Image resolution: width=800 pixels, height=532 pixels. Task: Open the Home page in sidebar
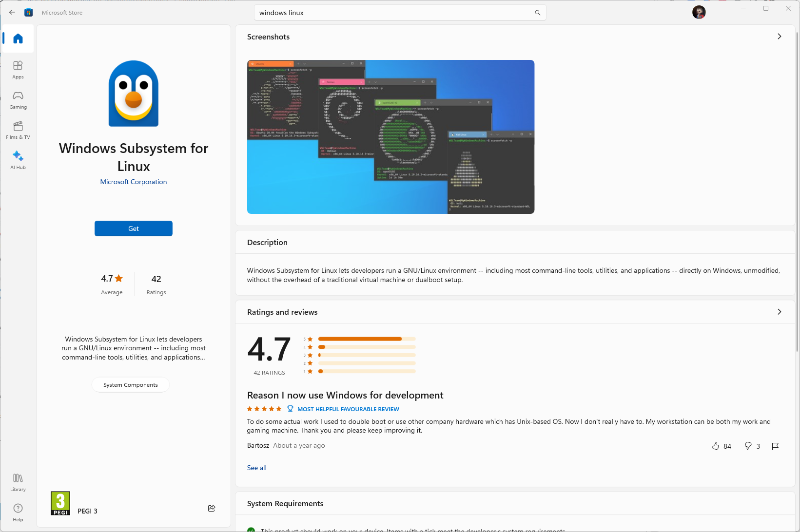(18, 38)
